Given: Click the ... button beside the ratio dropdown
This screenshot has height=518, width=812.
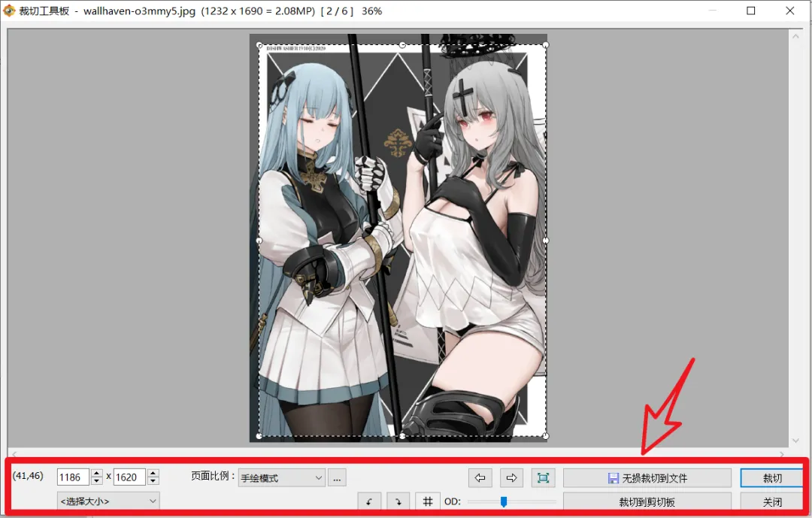Looking at the screenshot, I should coord(337,477).
